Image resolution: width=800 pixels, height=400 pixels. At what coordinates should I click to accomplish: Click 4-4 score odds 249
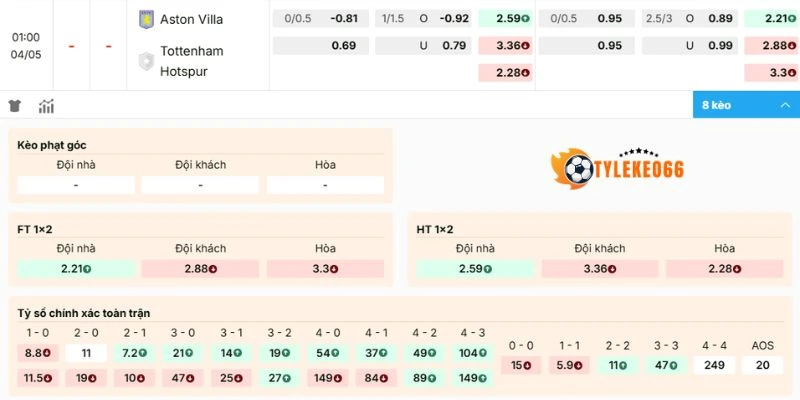714,365
